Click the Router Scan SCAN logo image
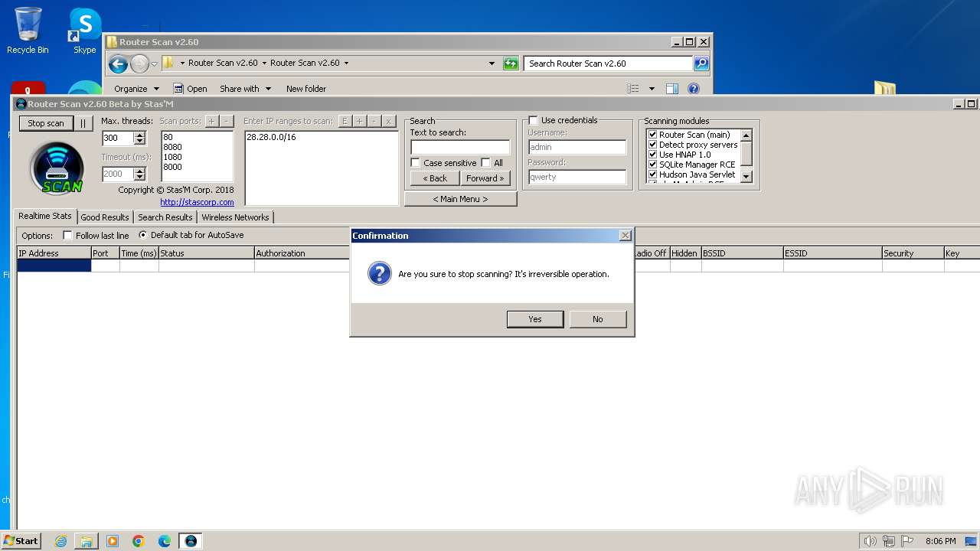Screen dimensions: 980x551 coord(57,168)
